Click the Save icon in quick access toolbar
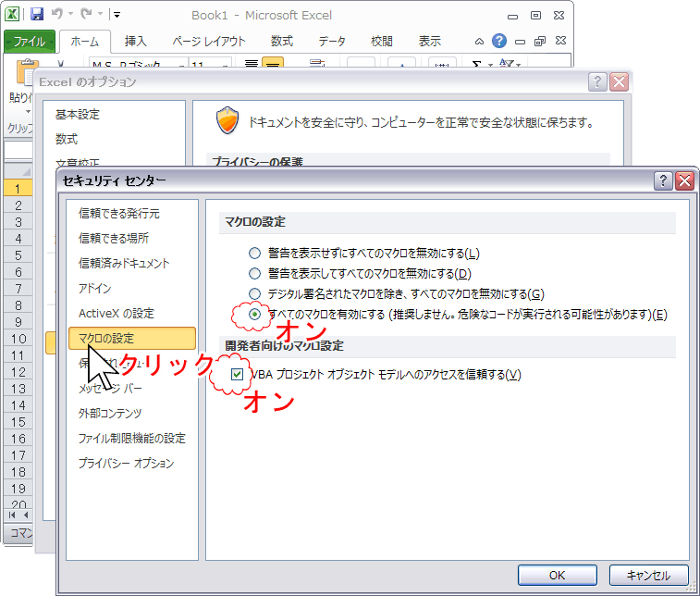The width and height of the screenshot is (700, 596). [37, 14]
